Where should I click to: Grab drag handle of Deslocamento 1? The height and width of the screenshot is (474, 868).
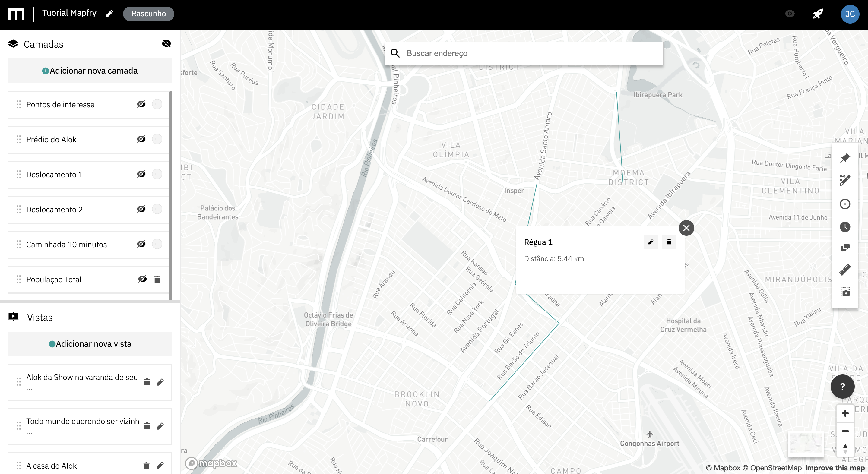pos(18,175)
